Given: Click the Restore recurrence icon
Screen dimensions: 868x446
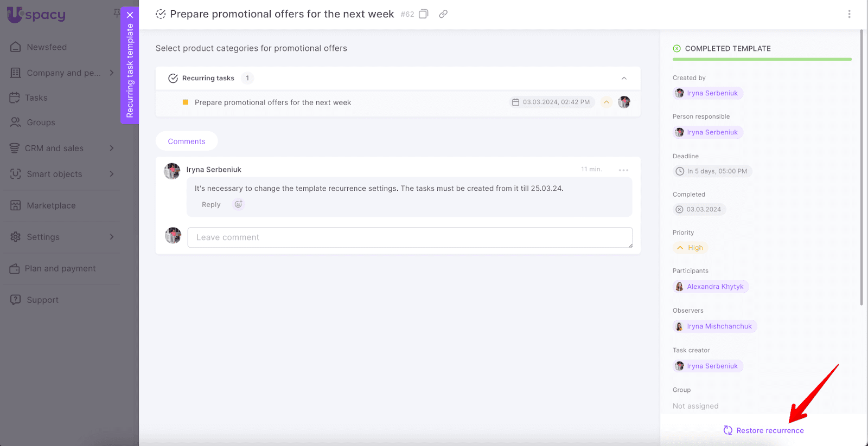Looking at the screenshot, I should pos(728,430).
